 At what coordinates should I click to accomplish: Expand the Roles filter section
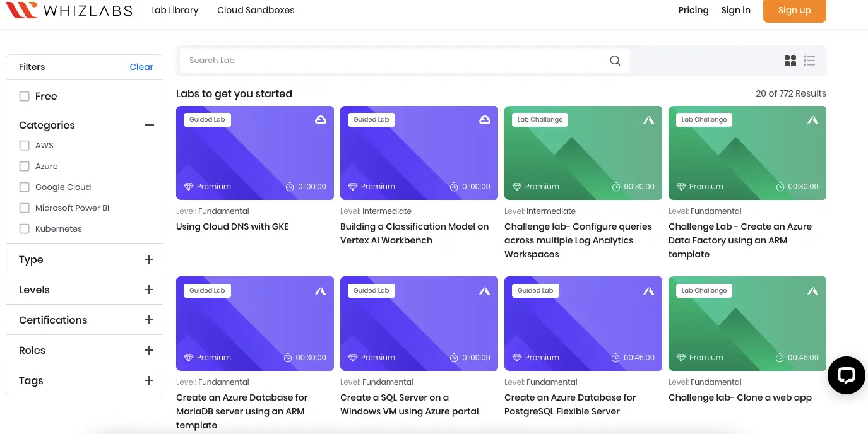pyautogui.click(x=149, y=350)
